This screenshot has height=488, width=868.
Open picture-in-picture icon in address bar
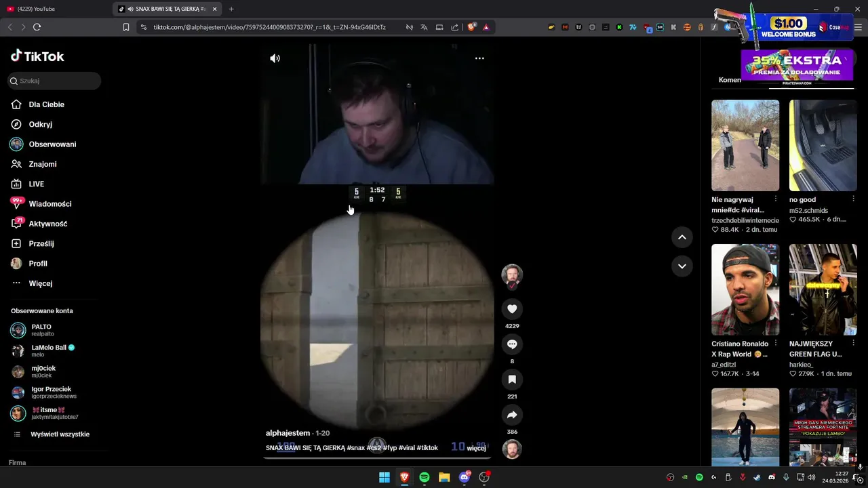[x=439, y=27]
